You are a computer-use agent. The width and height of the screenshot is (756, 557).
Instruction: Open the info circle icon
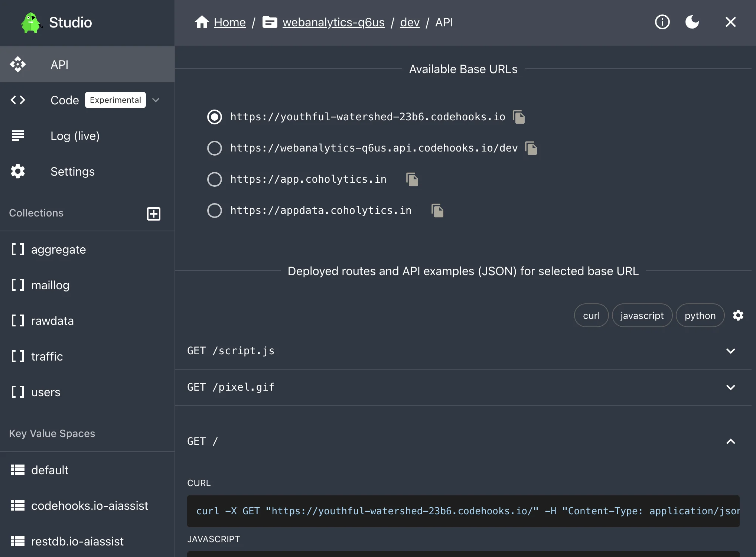click(x=662, y=22)
